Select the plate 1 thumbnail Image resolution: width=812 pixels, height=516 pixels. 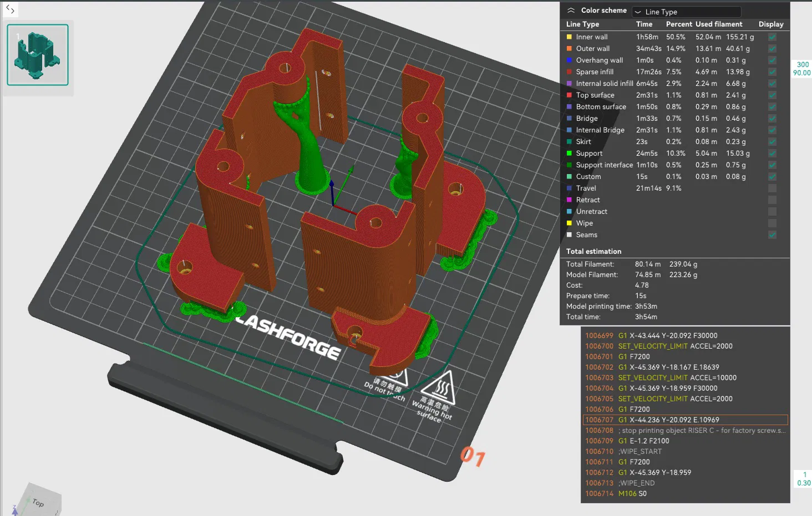[38, 55]
